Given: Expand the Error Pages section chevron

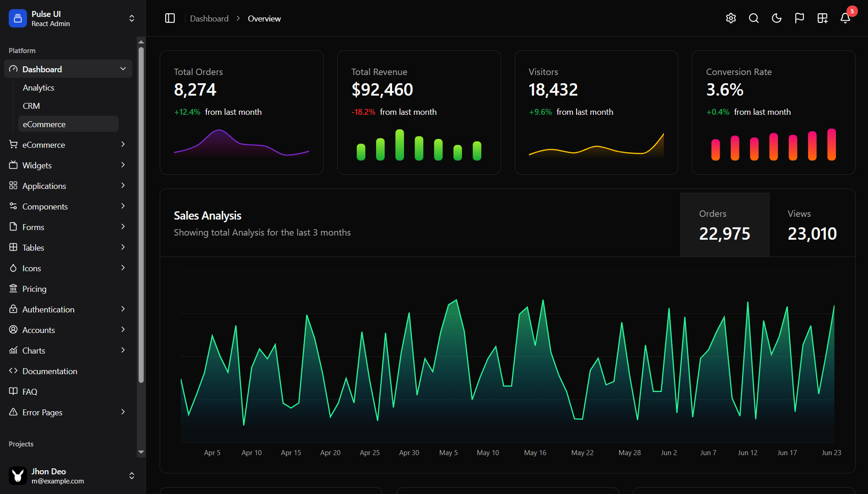Looking at the screenshot, I should [x=123, y=412].
